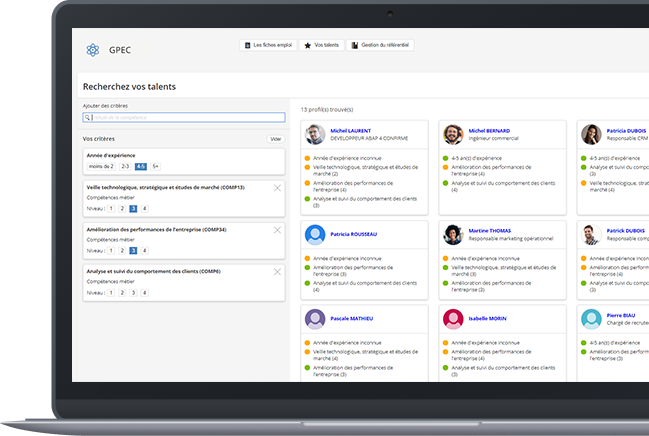Remove the COMP13 criterion with its X icon
Screen dimensions: 649x436
(x=277, y=187)
